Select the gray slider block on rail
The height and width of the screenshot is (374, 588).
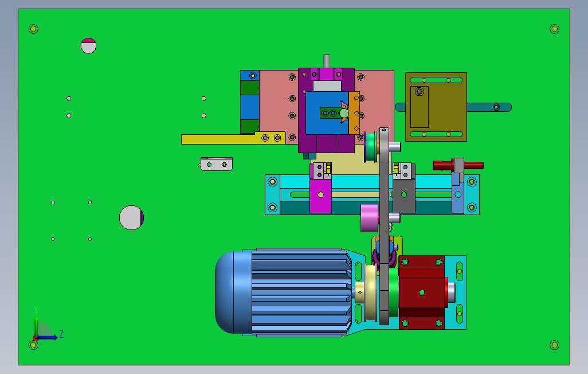click(404, 196)
